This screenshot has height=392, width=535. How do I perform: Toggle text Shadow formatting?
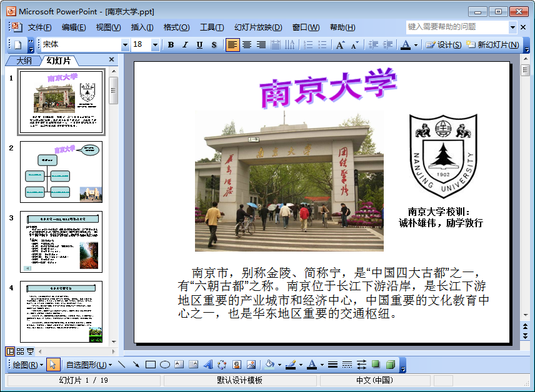click(214, 45)
